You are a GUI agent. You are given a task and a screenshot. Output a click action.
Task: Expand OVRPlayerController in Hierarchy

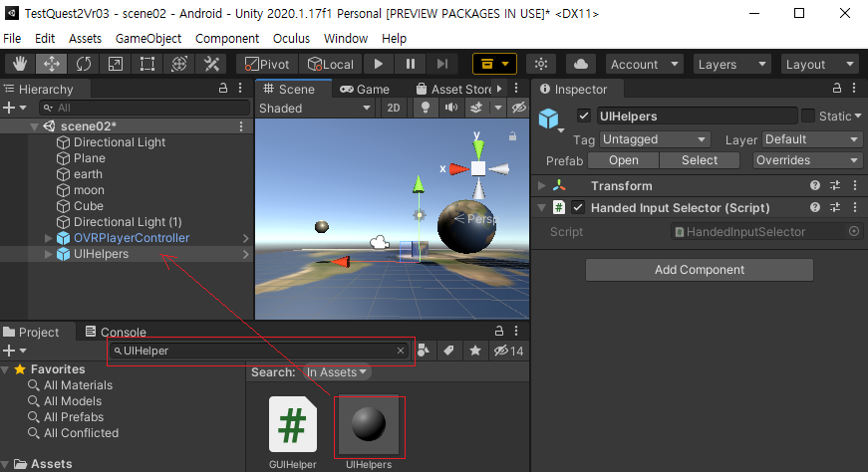48,239
